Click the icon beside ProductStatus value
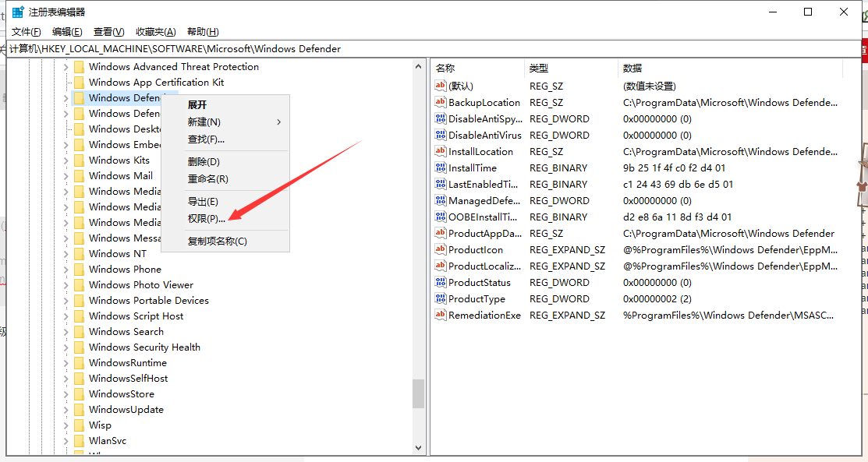 (440, 281)
